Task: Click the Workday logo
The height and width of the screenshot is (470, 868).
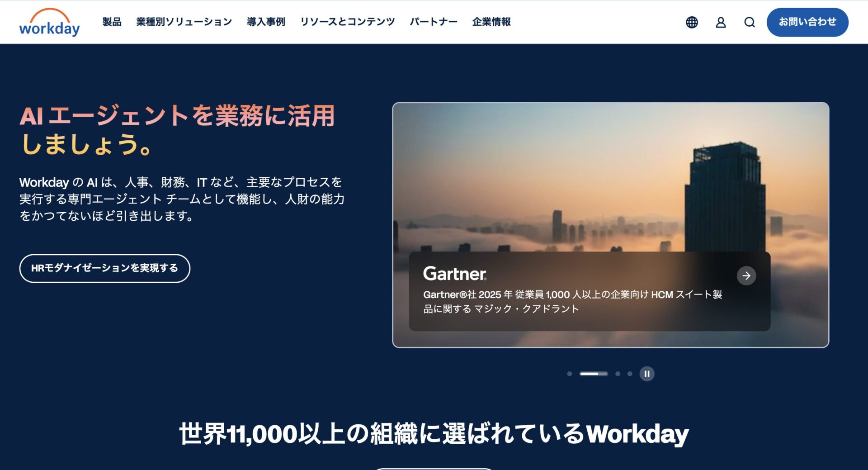Action: tap(49, 22)
